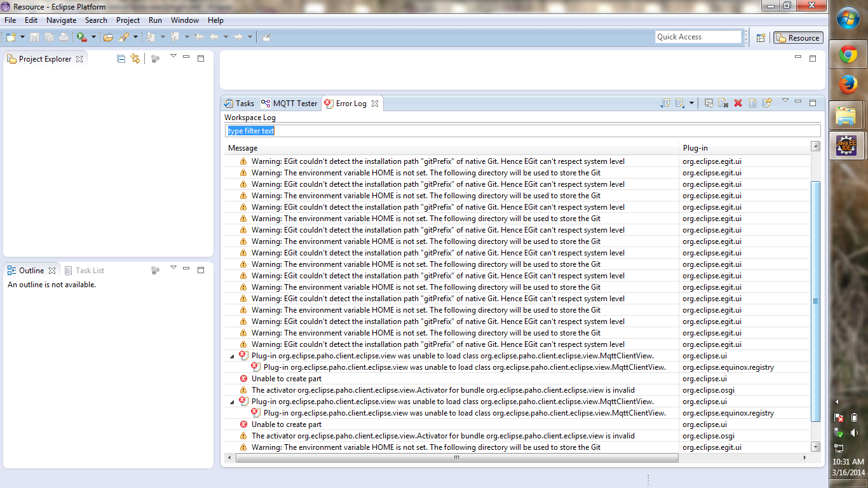Screen dimensions: 868x488
Task: Click the Forward navigation arrow icon
Action: 238,37
